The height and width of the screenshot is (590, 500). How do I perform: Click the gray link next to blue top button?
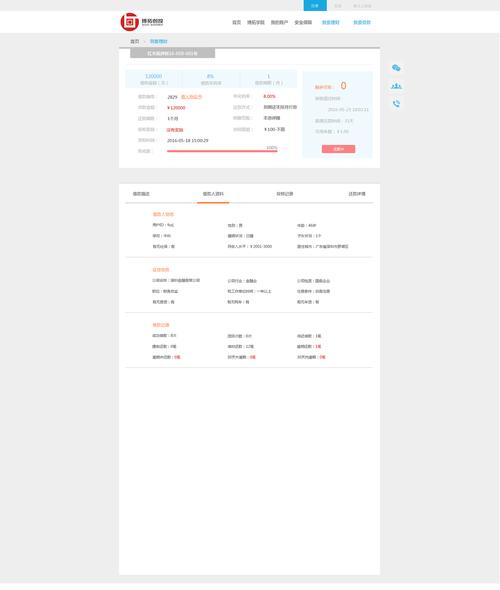(338, 6)
